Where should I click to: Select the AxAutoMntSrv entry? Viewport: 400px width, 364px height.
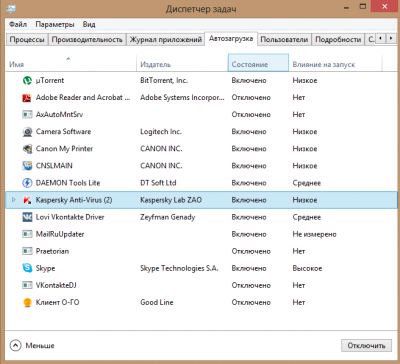pyautogui.click(x=59, y=115)
